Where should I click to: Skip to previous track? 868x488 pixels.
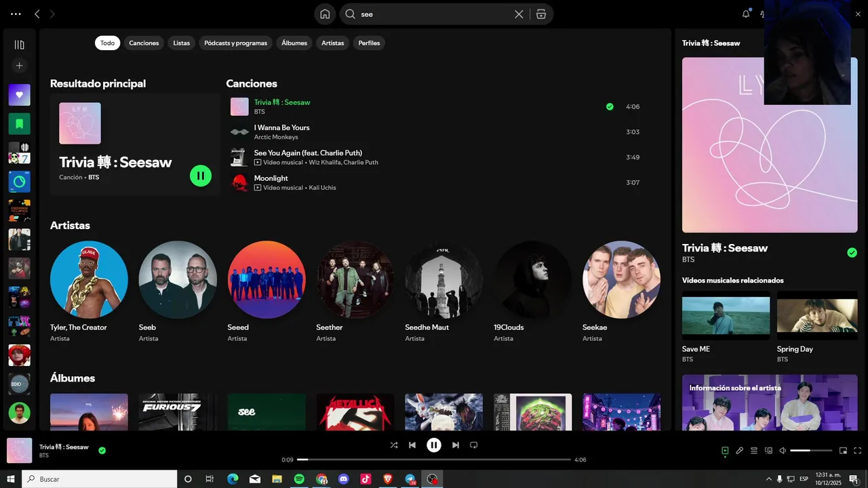[x=412, y=445]
